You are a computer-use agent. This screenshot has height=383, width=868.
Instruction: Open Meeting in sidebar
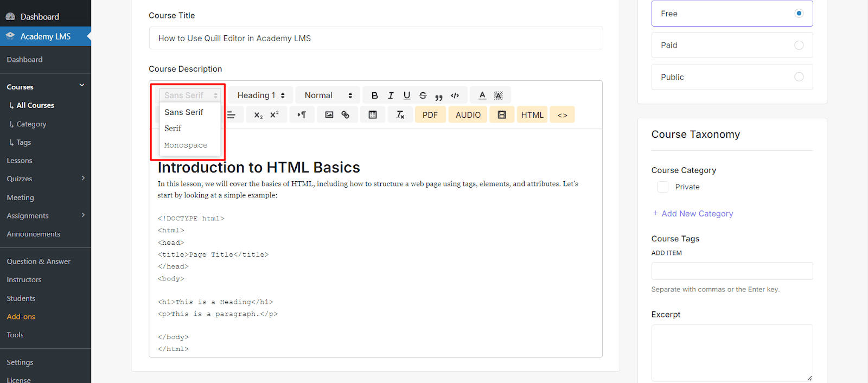[21, 197]
